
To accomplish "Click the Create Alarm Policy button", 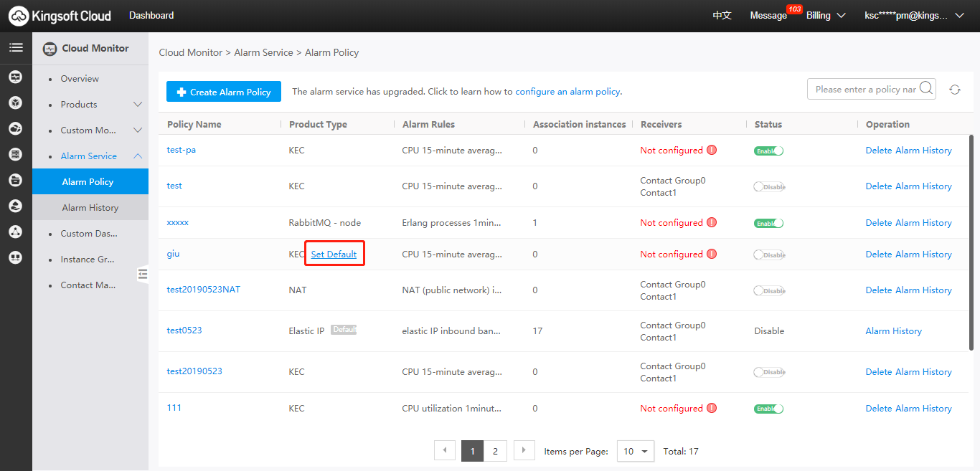I will pos(224,92).
